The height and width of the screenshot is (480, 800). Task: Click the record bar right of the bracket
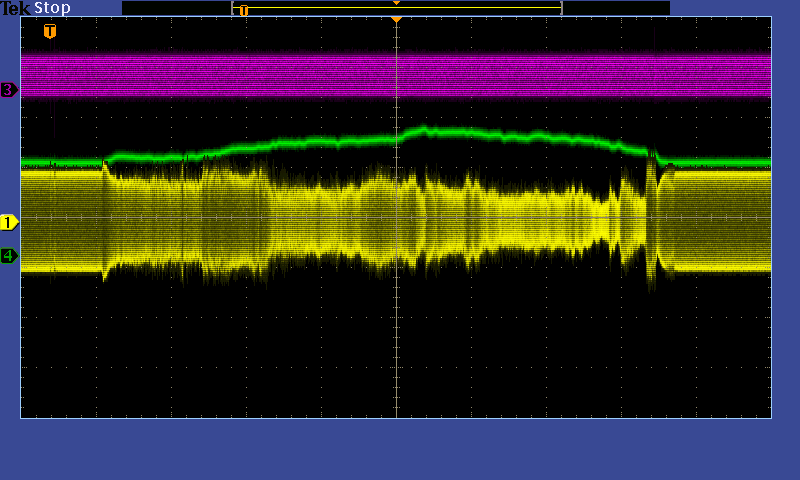(x=615, y=8)
